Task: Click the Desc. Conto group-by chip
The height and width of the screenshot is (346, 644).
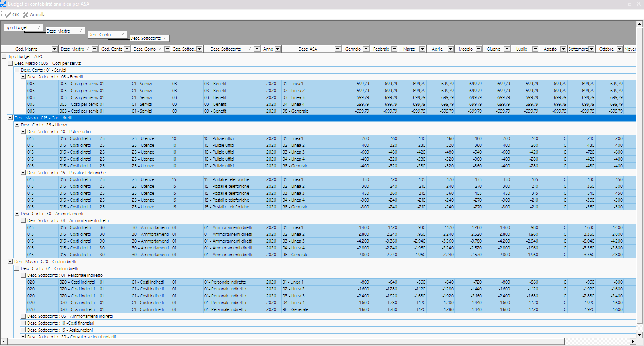Action: [x=107, y=35]
